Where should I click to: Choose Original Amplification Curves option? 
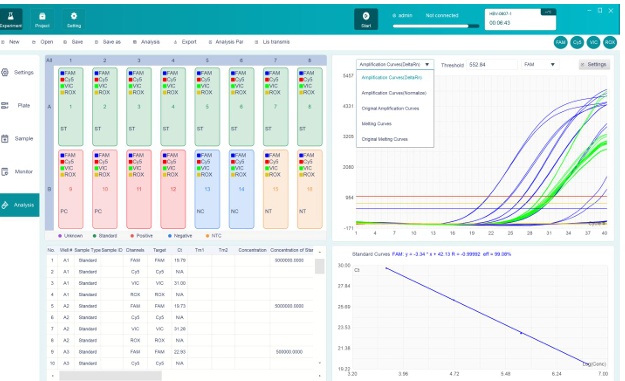coord(390,108)
